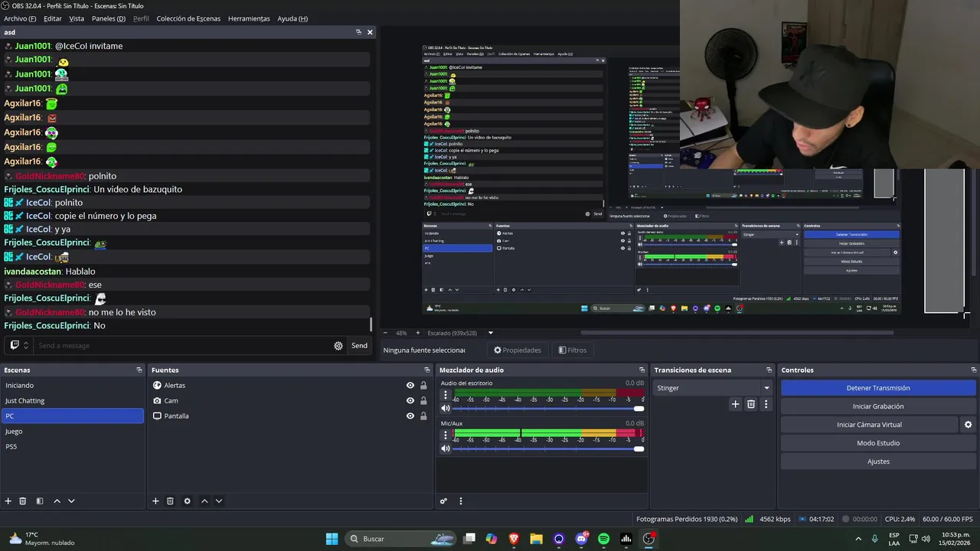
Task: Click the Audio del escritorio volume slider
Action: point(548,409)
